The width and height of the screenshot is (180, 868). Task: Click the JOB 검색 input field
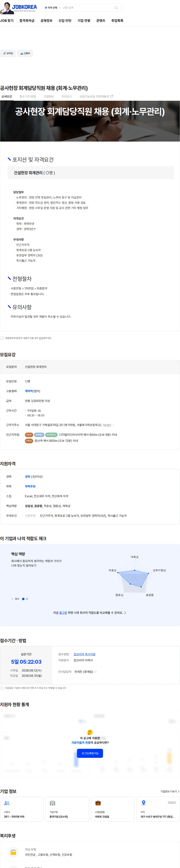[x=87, y=8]
